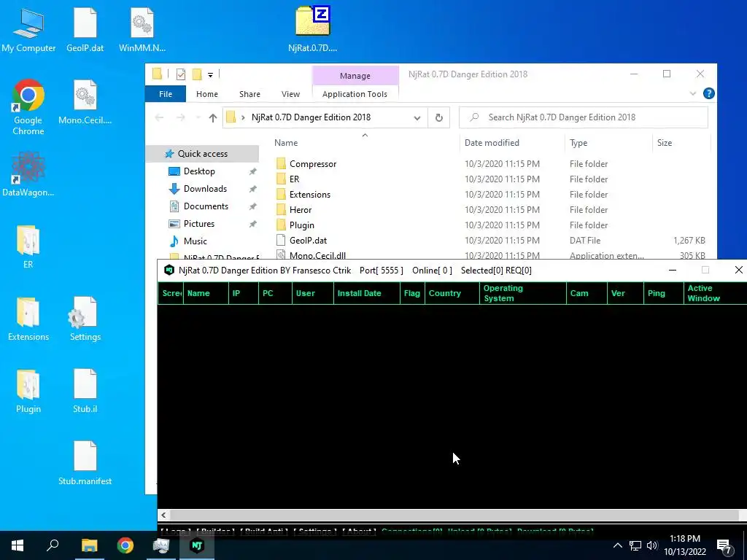Select the NjRat.0.7D zip archive on desktop

(x=312, y=28)
